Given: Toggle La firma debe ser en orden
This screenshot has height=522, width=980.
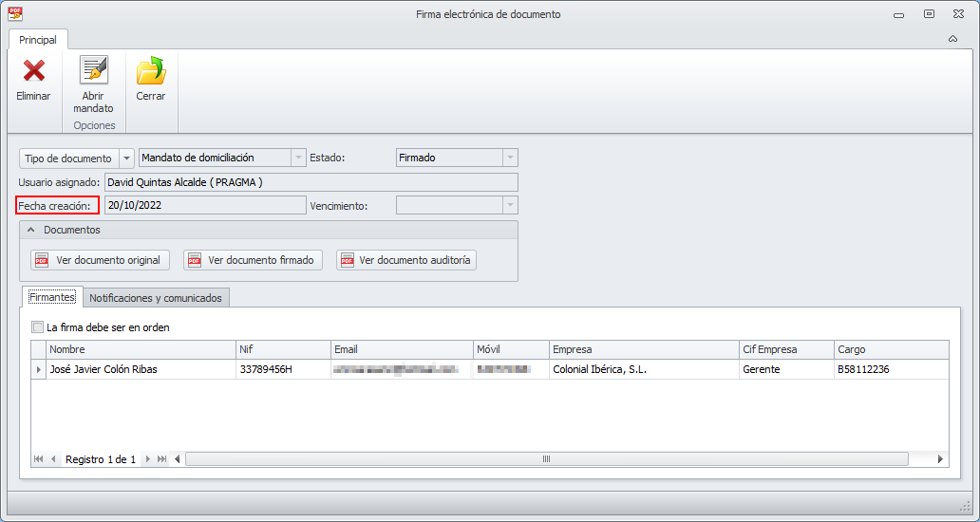Looking at the screenshot, I should 38,327.
